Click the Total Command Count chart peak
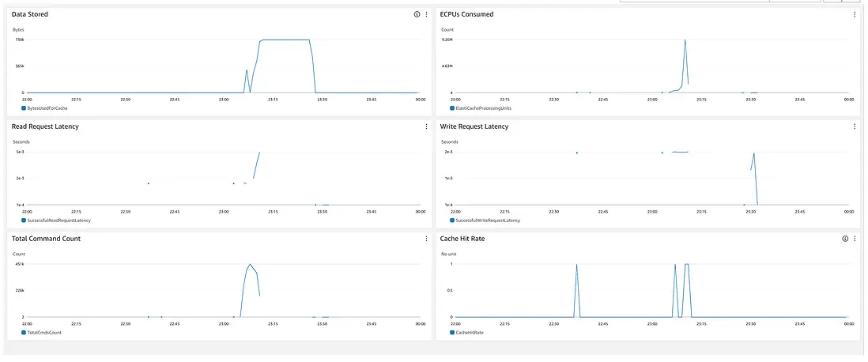This screenshot has height=362, width=868. tap(250, 264)
